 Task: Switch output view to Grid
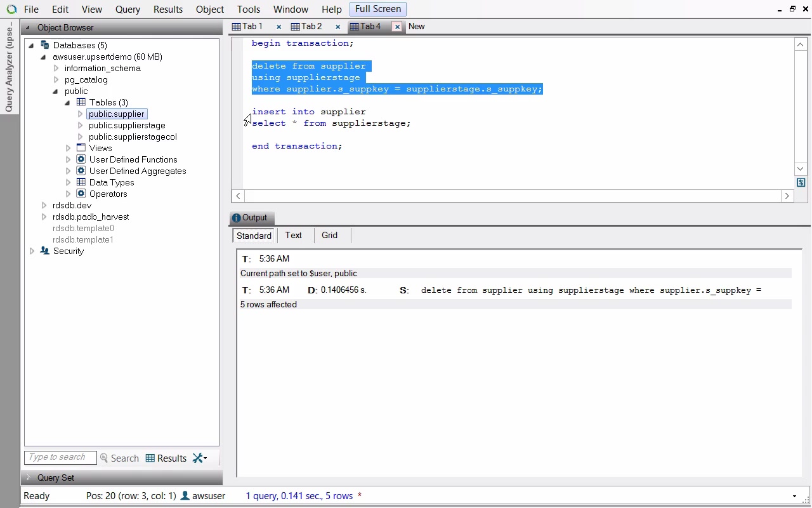[x=329, y=236]
